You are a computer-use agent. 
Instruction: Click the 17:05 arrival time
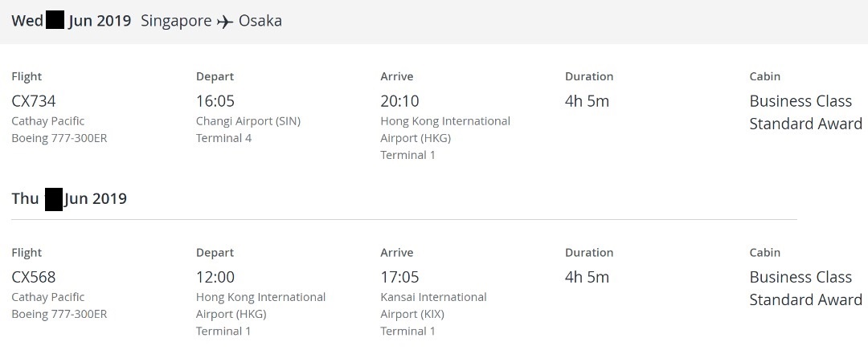(399, 277)
